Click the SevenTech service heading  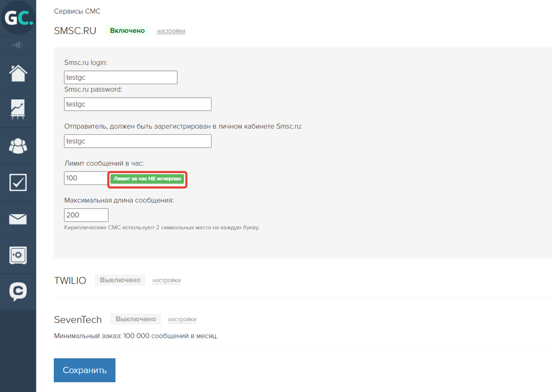pos(78,320)
